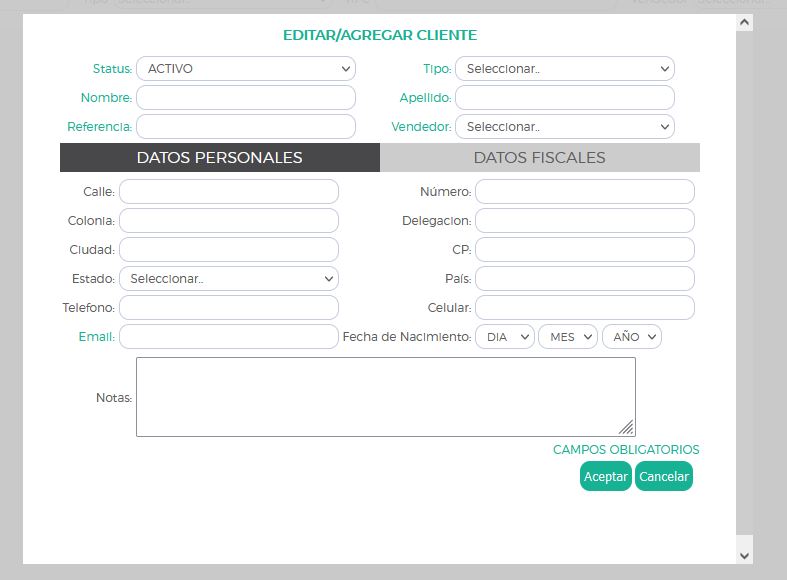
Task: Focus the Calle address field
Action: (x=228, y=192)
